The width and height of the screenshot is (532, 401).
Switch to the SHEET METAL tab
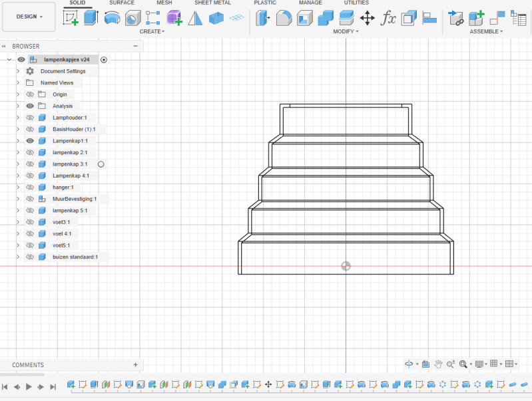[212, 3]
